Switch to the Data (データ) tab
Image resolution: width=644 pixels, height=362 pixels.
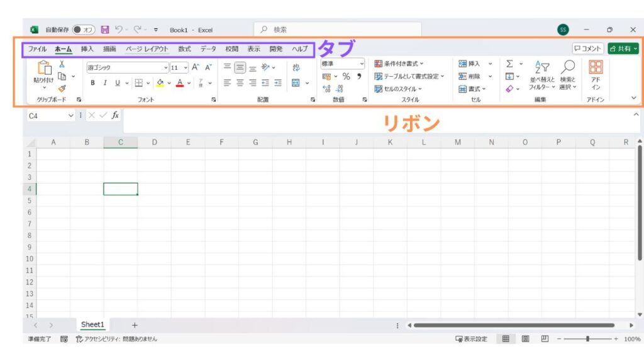[208, 49]
